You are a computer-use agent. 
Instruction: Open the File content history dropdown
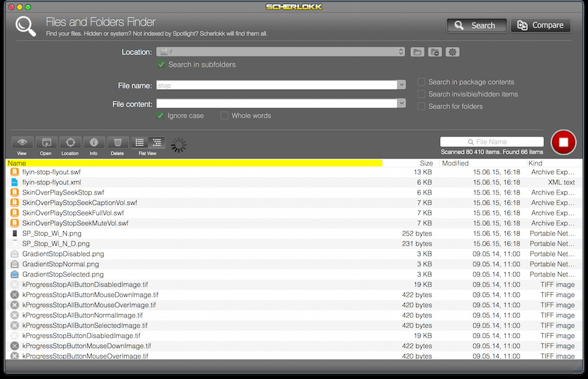tap(402, 103)
